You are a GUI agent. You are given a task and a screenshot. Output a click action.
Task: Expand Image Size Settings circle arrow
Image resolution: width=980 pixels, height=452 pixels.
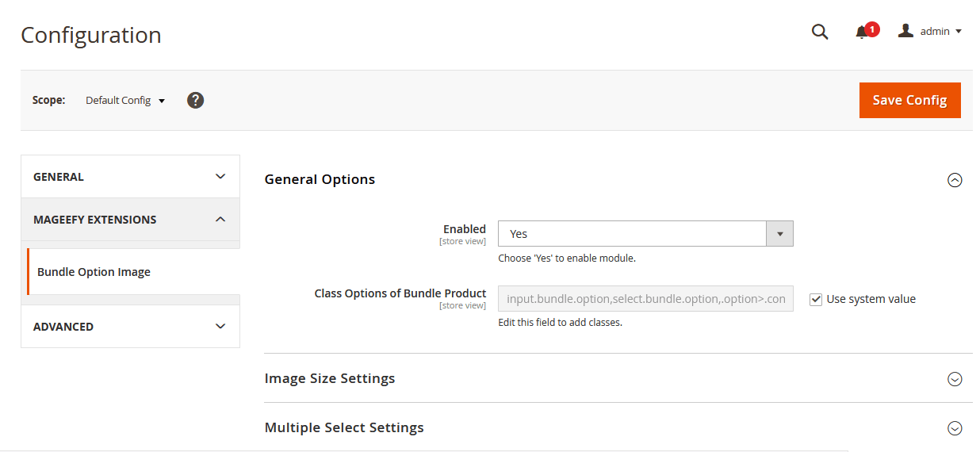[x=955, y=379]
